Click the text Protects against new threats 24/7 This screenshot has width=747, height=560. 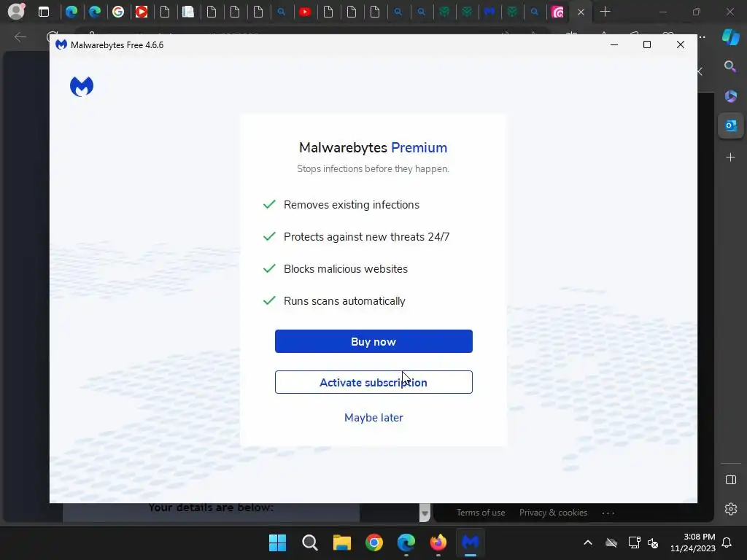click(x=366, y=237)
